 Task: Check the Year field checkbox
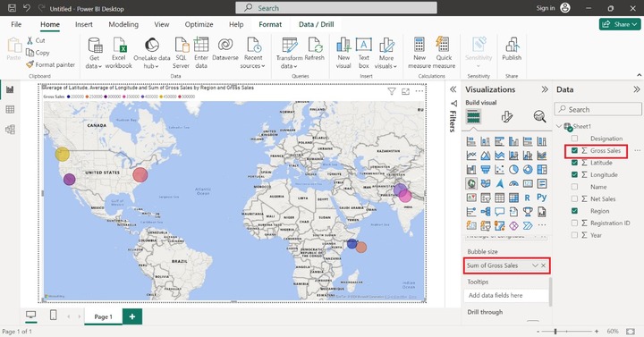point(574,235)
